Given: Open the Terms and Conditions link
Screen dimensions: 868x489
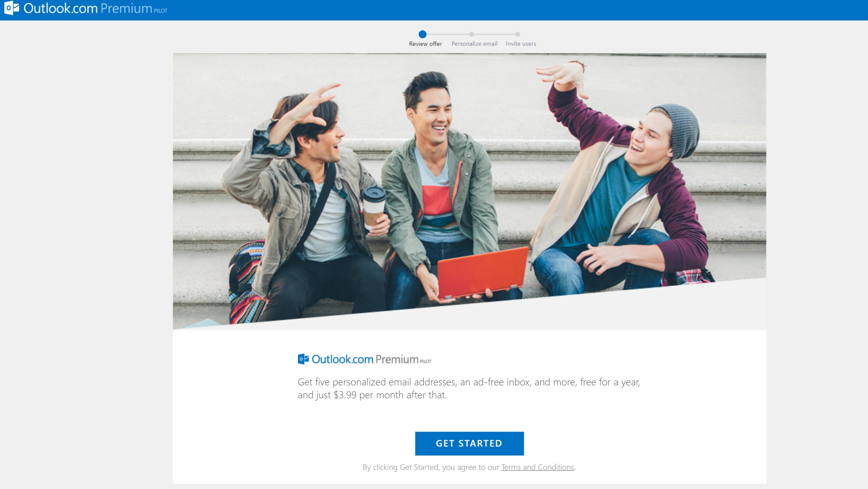Looking at the screenshot, I should click(x=537, y=467).
